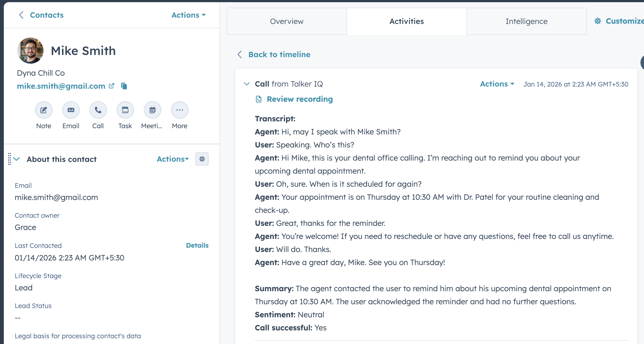Open the Actions dropdown above the contact card
Viewport: 644px width, 344px height.
click(188, 15)
